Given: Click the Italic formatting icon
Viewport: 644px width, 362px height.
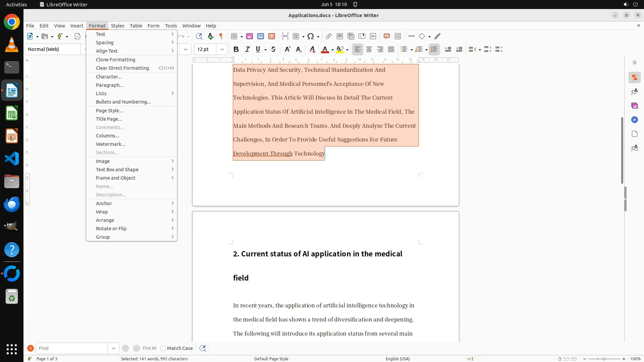Looking at the screenshot, I should 247,49.
